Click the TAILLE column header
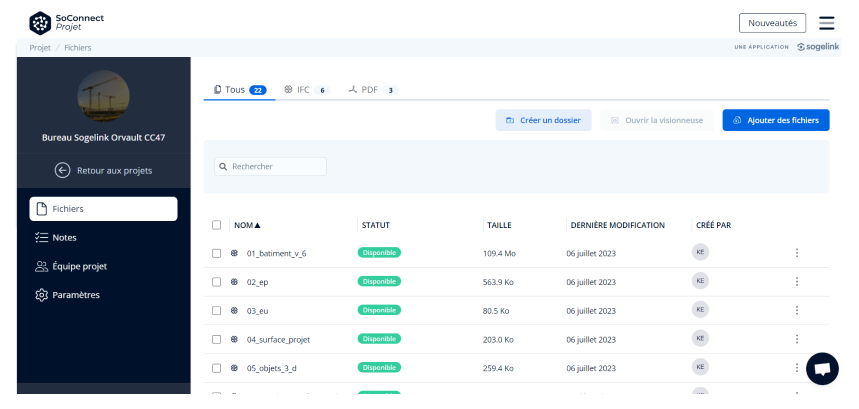 pyautogui.click(x=499, y=225)
